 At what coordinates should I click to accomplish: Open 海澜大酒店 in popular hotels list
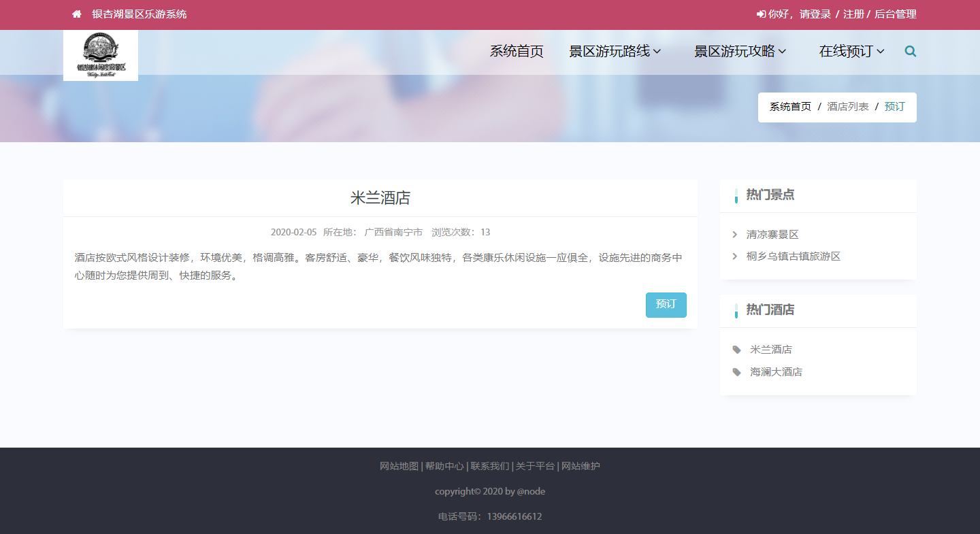tap(776, 372)
